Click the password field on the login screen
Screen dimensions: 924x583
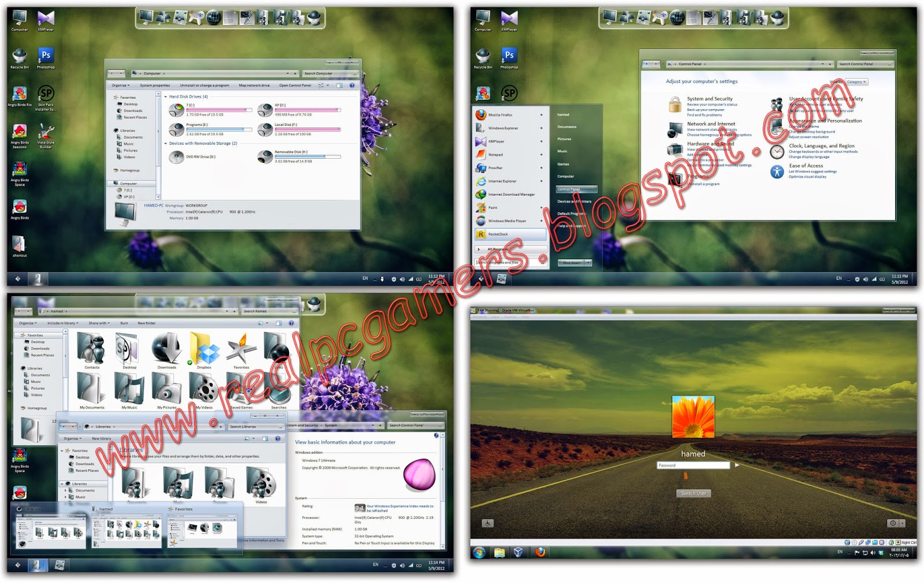694,465
